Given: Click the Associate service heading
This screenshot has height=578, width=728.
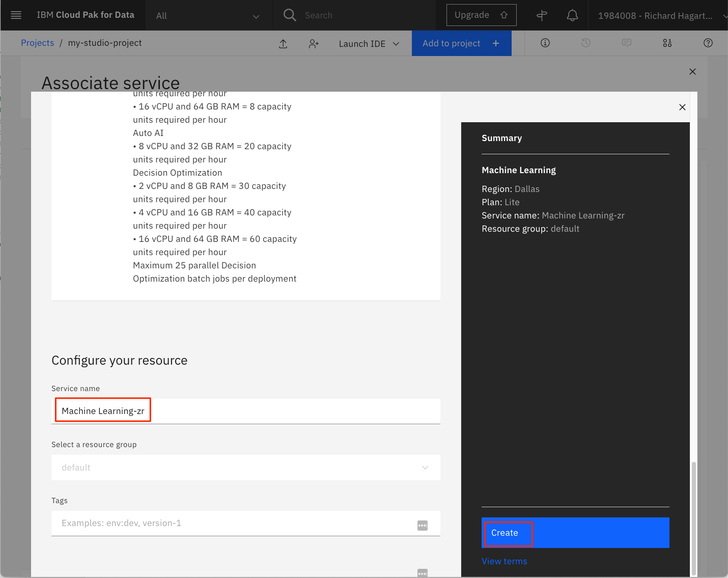Looking at the screenshot, I should (110, 83).
